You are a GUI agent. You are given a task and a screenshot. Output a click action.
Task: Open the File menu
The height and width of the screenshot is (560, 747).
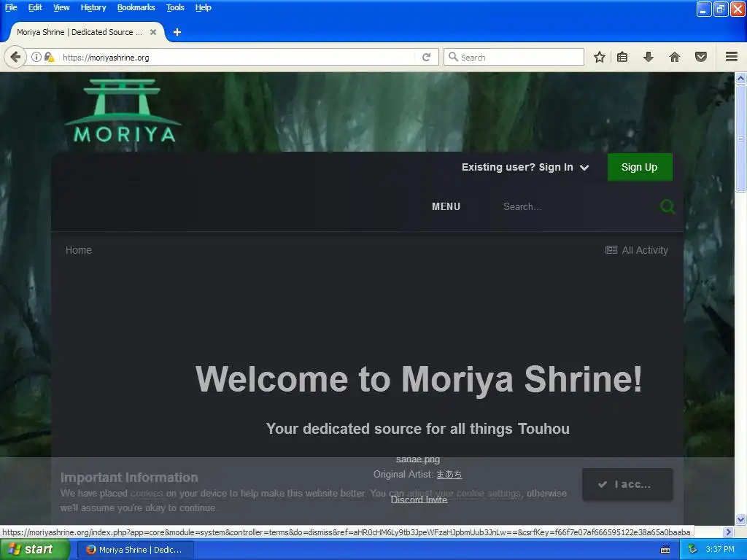(11, 7)
